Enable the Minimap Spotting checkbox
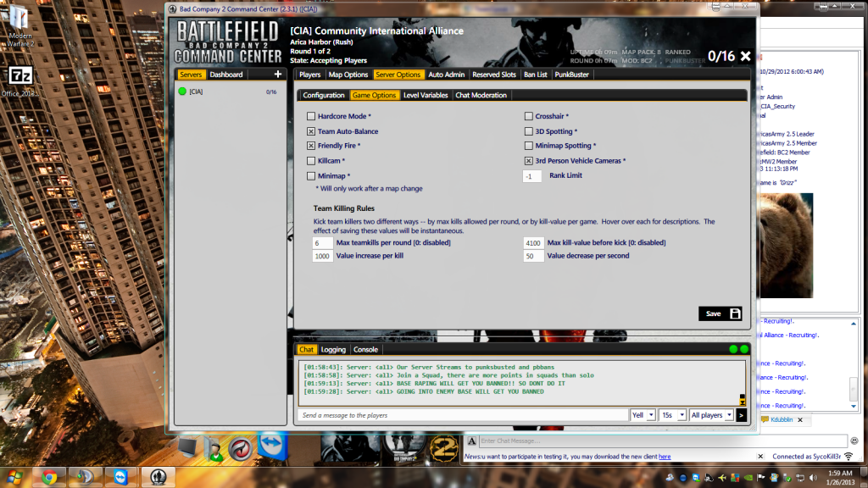868x488 pixels. 529,146
